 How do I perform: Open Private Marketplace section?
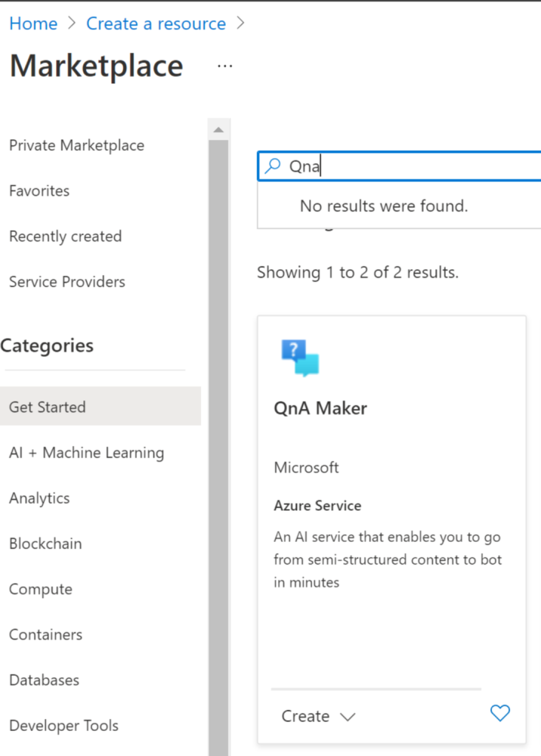76,145
